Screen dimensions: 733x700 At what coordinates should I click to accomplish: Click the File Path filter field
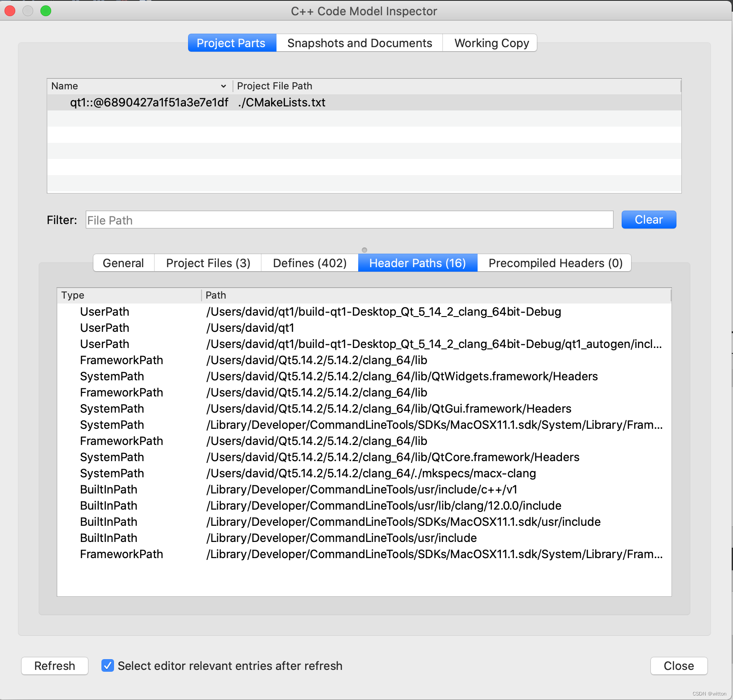349,220
